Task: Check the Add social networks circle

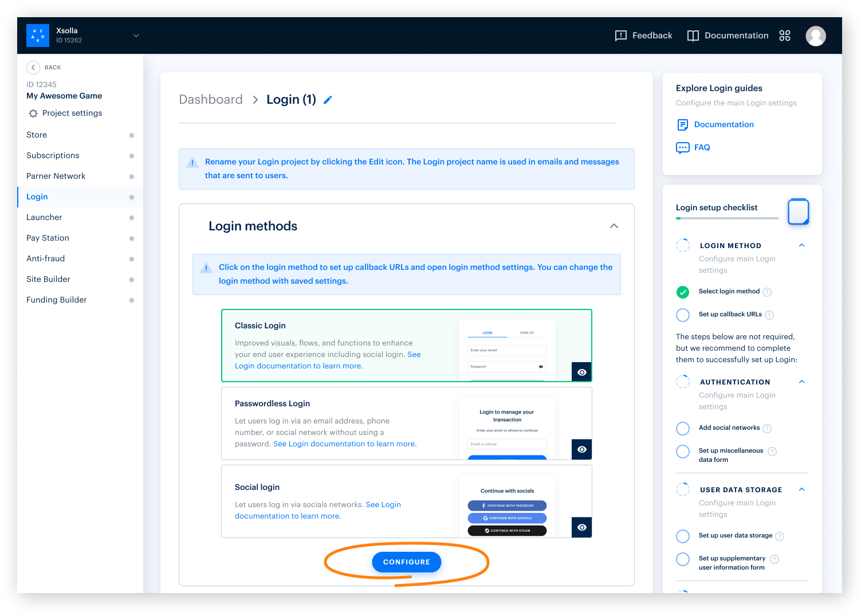Action: [x=683, y=429]
